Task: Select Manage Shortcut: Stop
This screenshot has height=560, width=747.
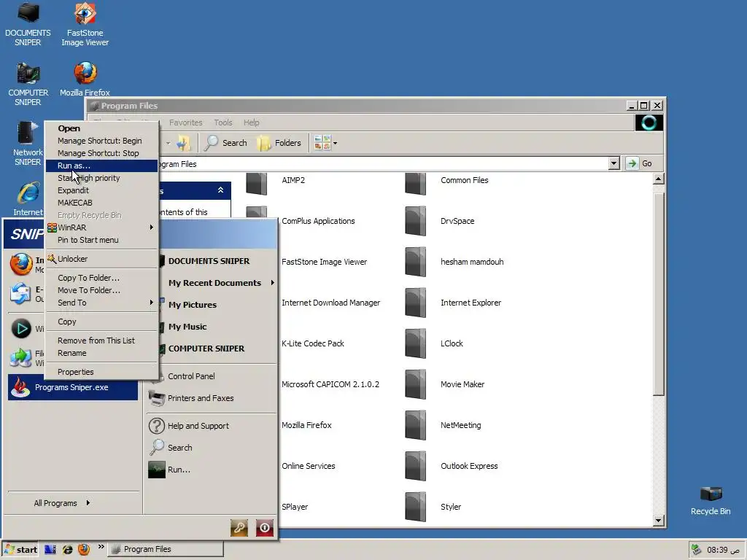Action: point(101,153)
